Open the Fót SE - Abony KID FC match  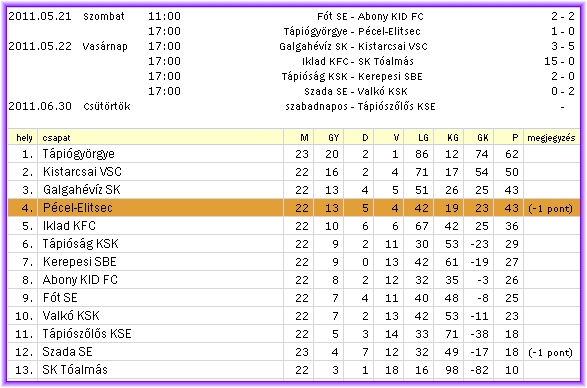coord(370,16)
